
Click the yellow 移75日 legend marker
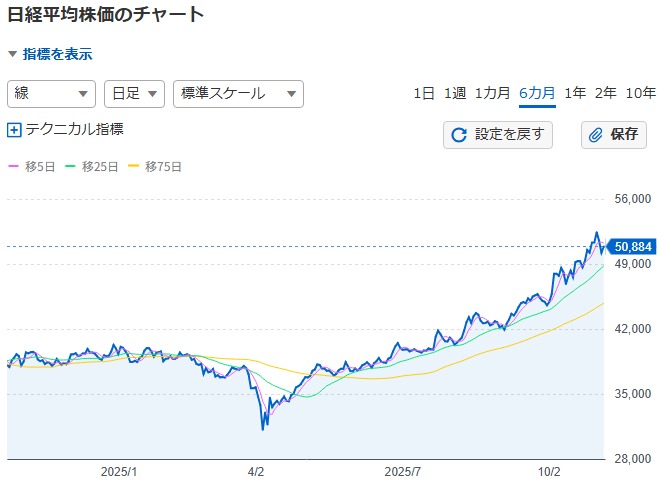coord(135,166)
